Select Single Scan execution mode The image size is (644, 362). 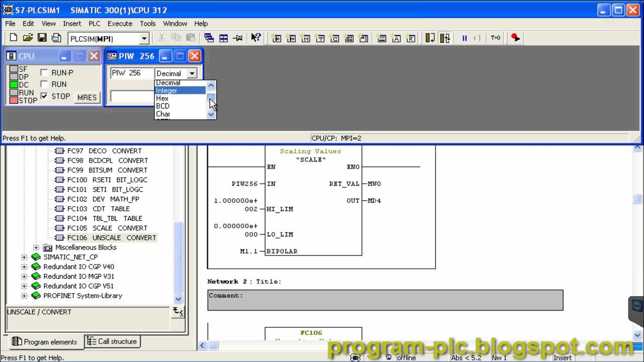(x=430, y=38)
